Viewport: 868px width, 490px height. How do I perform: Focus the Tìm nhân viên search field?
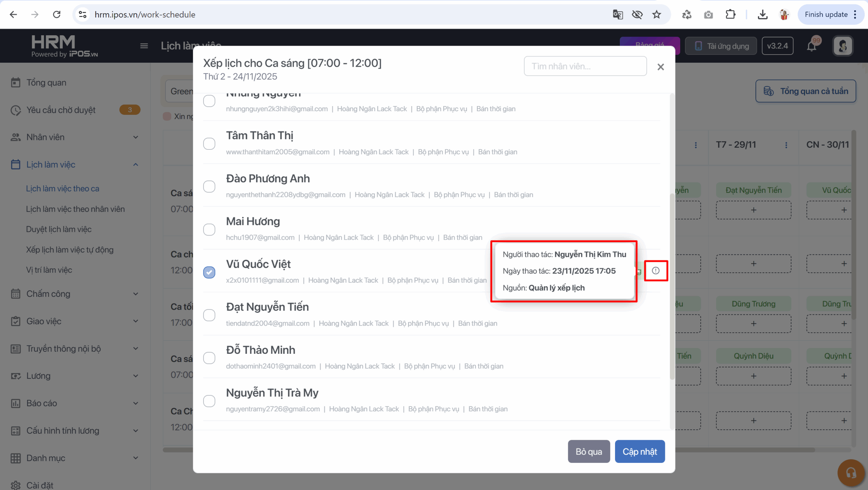click(585, 66)
